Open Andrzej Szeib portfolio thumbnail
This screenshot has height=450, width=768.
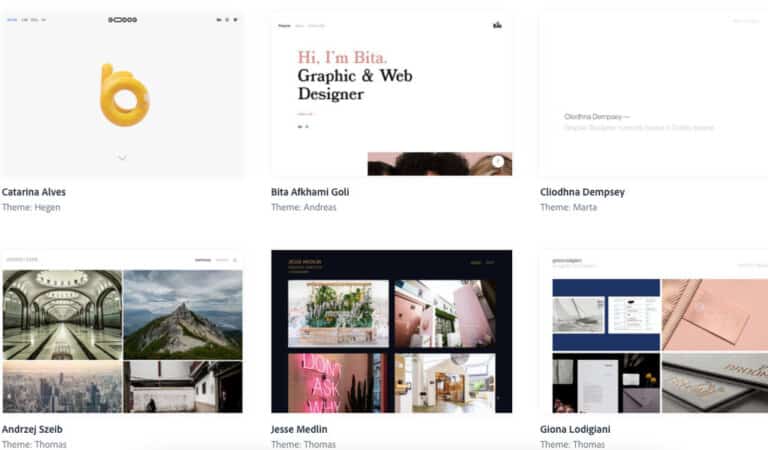121,332
